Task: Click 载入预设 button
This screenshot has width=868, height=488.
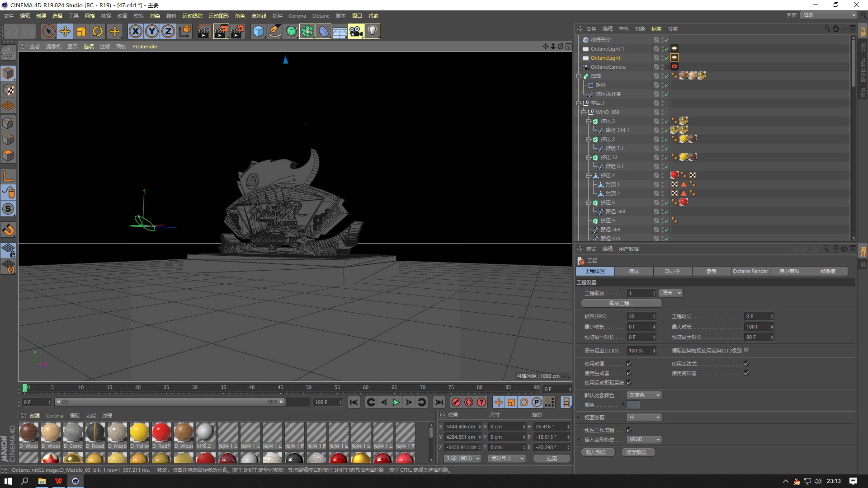Action: (598, 452)
